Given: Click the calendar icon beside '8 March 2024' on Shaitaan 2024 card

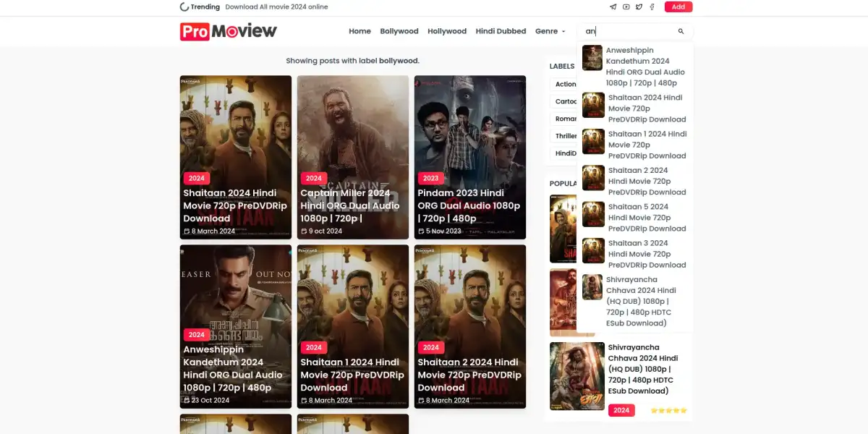Looking at the screenshot, I should point(187,231).
